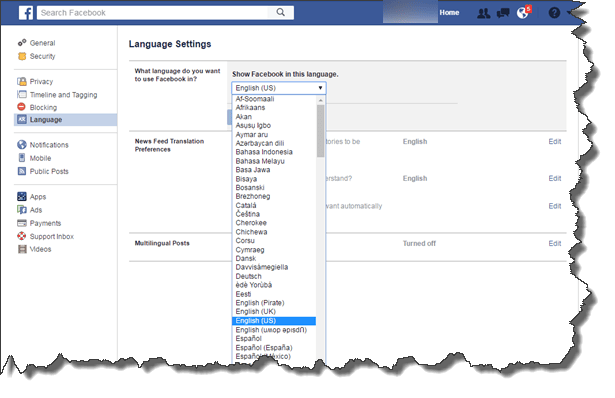Edit the first News Feed translation preference
Viewport: 615px width, 398px height.
pos(555,142)
